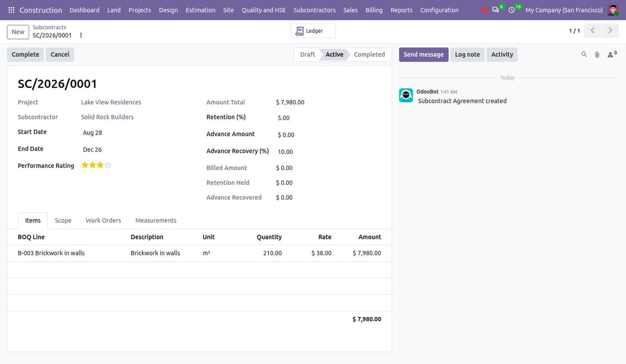This screenshot has width=626, height=364.
Task: Click the Complete button
Action: [x=26, y=54]
